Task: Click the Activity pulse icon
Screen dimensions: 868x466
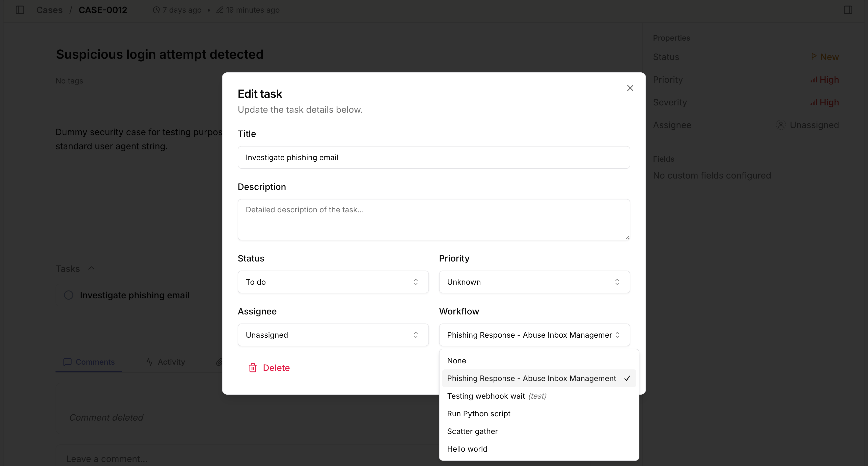Action: [149, 362]
